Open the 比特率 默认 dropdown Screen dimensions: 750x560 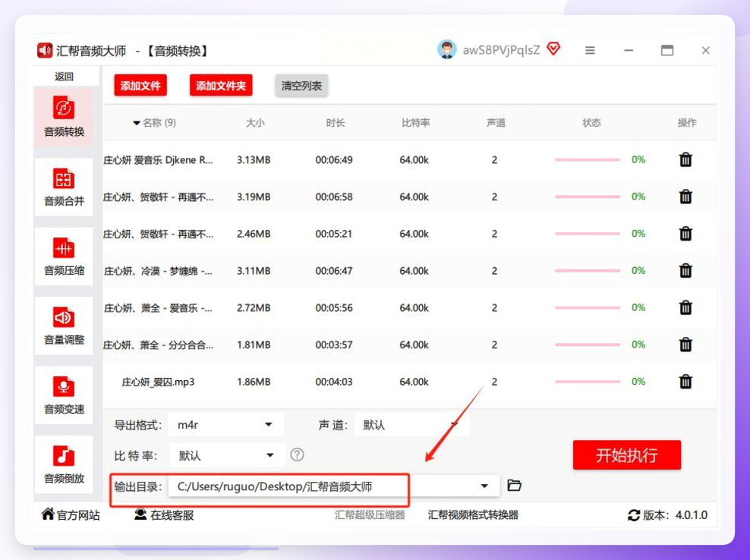pyautogui.click(x=227, y=455)
